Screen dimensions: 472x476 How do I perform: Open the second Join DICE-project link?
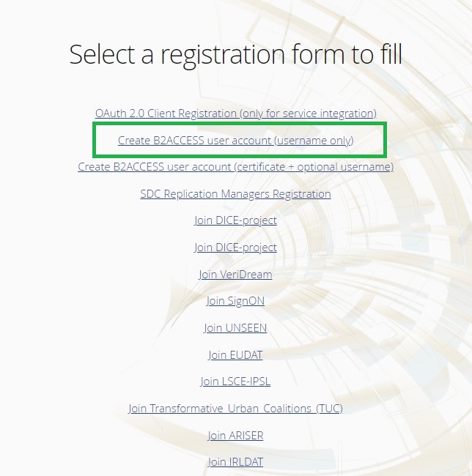click(x=235, y=248)
